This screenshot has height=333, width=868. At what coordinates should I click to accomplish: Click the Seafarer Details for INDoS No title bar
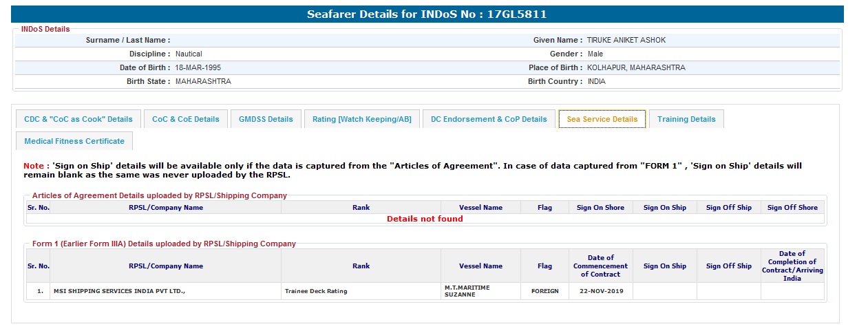(x=427, y=14)
